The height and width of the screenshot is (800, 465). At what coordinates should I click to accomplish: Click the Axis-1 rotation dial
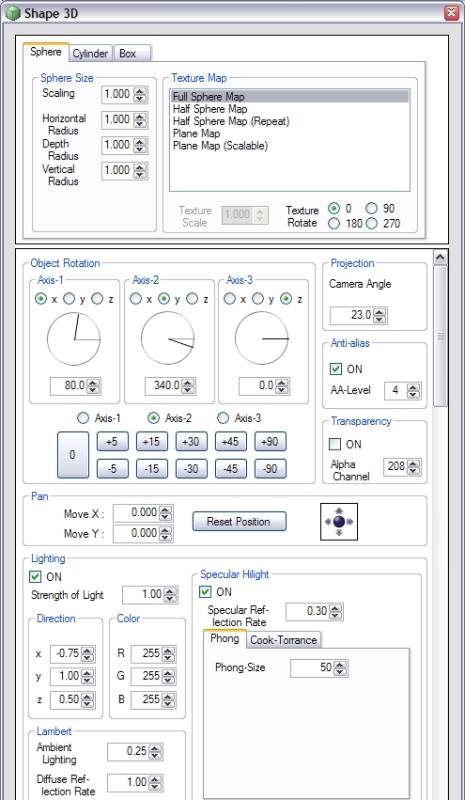[74, 339]
